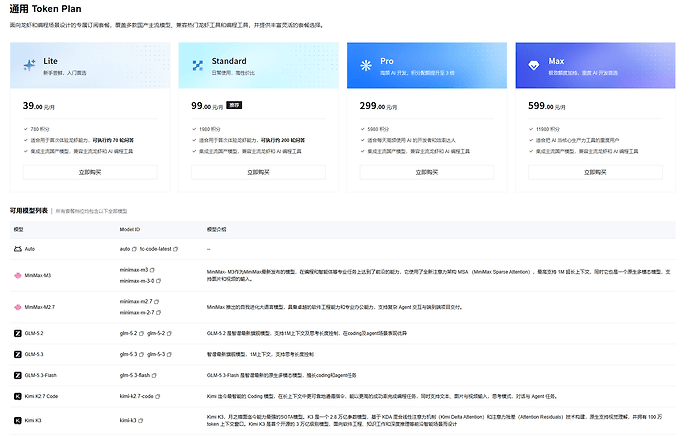The width and height of the screenshot is (690, 436).
Task: Copy the "minimax-m3" model ID
Action: [152, 270]
